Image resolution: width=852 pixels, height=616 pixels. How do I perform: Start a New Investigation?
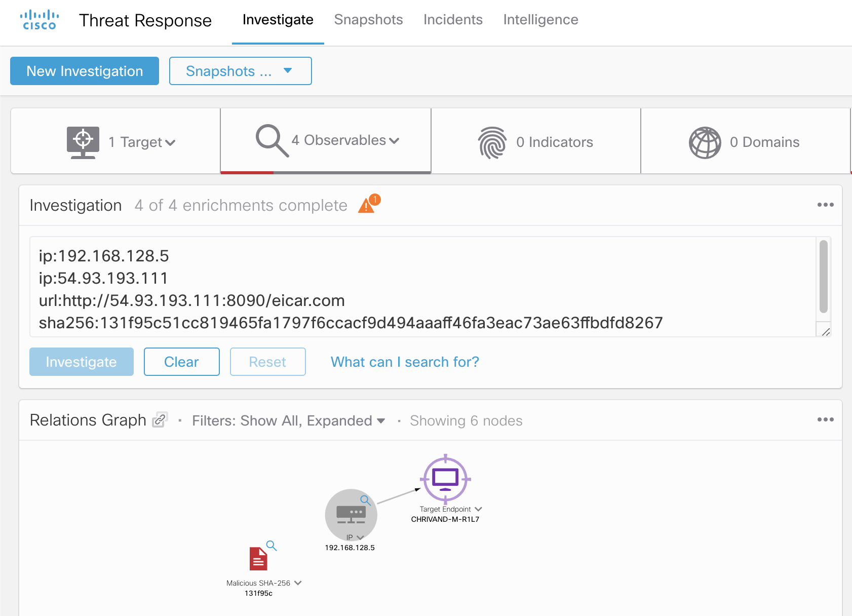tap(85, 71)
